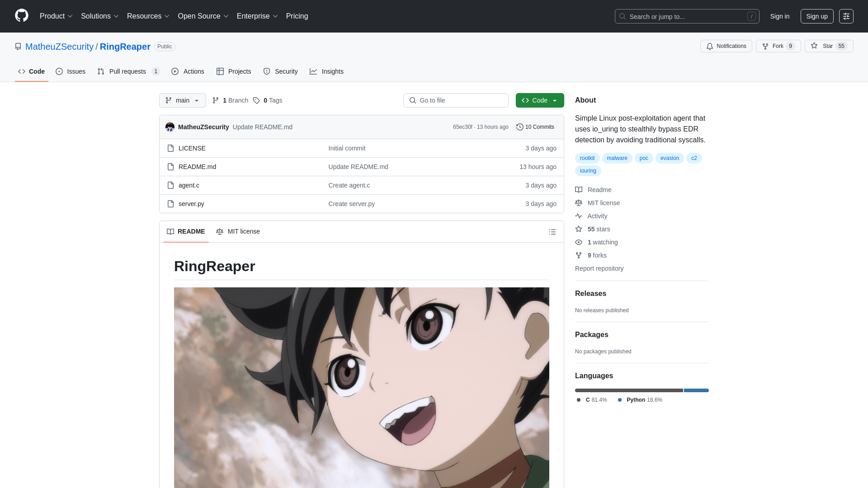Screen dimensions: 868x488
Task: Click the agent.c file icon
Action: (x=170, y=185)
